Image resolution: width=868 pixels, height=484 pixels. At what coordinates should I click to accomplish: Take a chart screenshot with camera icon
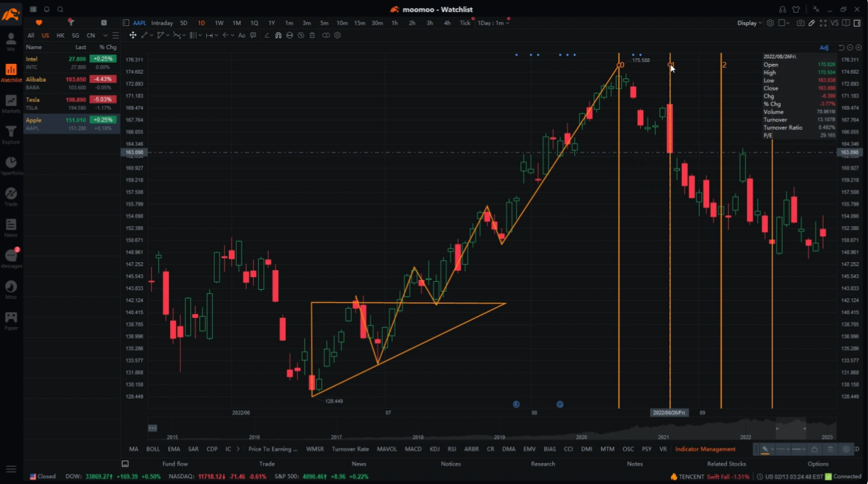[x=801, y=23]
